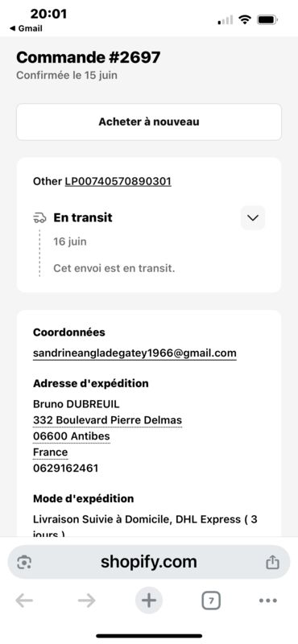This screenshot has height=644, width=298.
Task: Expand the En transit tracking details chevron
Action: pyautogui.click(x=253, y=217)
